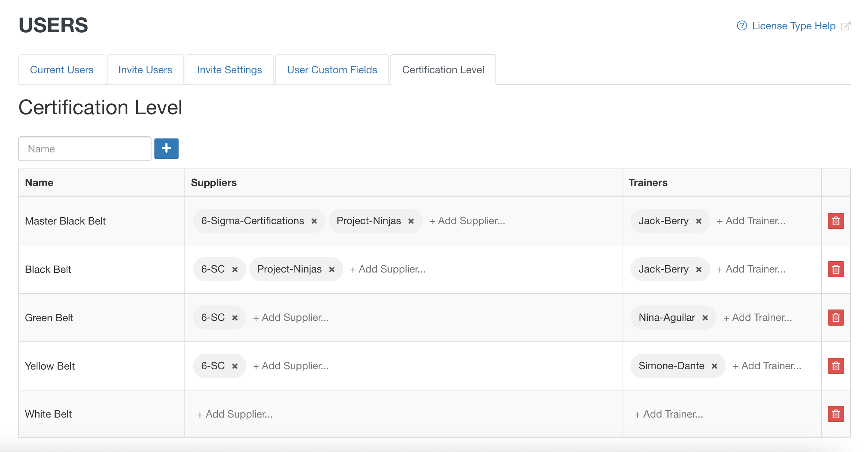
Task: Remove 6-Sigma-Certifications supplier from Master Black Belt
Action: (314, 221)
